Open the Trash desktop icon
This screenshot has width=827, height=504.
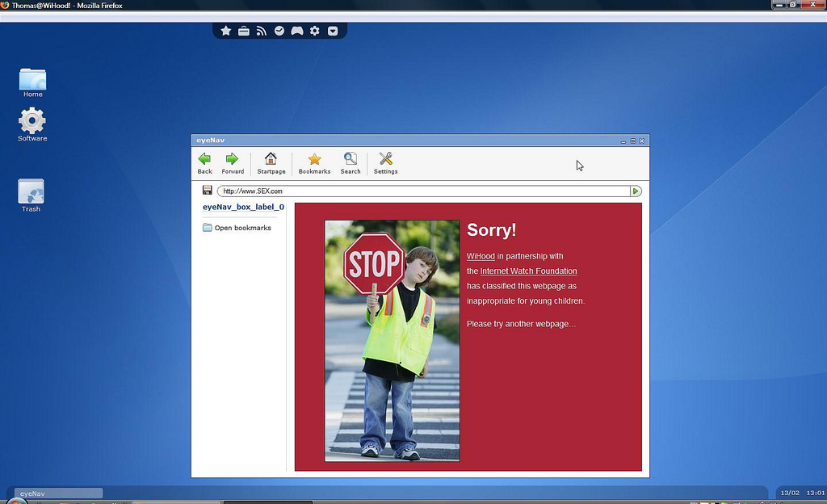(x=31, y=195)
